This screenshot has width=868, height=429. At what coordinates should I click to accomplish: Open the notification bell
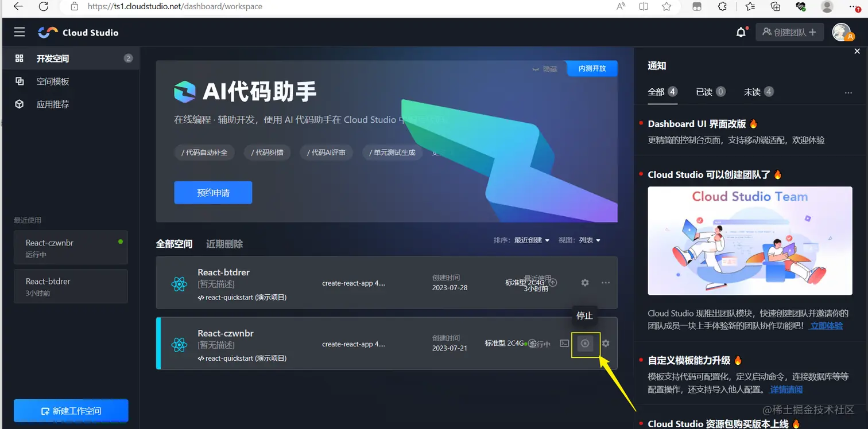coord(741,32)
